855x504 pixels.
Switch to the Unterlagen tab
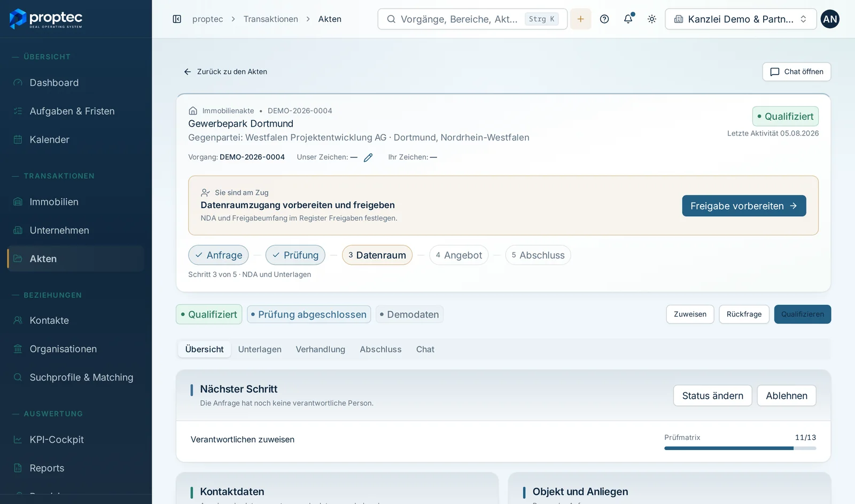pyautogui.click(x=260, y=349)
